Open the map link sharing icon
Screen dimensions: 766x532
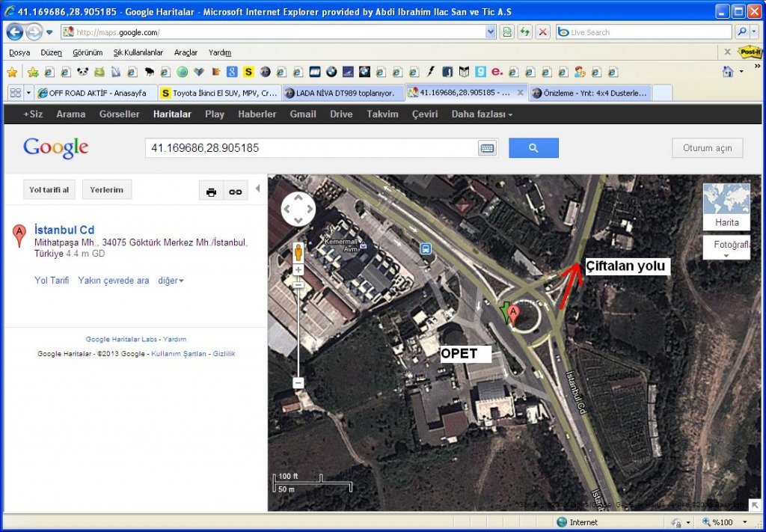pyautogui.click(x=236, y=192)
